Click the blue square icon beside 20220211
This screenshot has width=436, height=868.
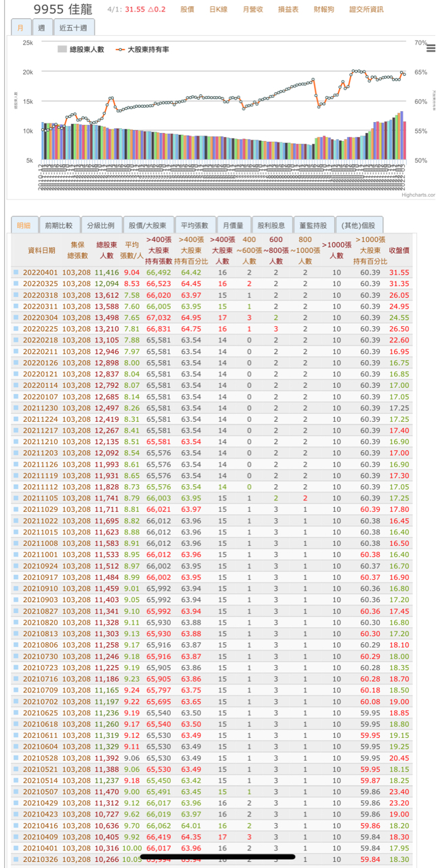pyautogui.click(x=16, y=351)
